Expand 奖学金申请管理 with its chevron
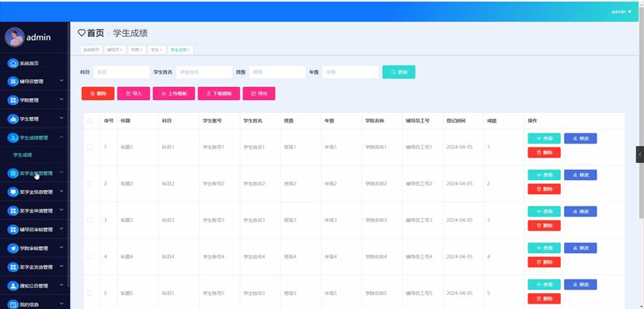Viewport: 644px width, 309px height. [x=61, y=210]
